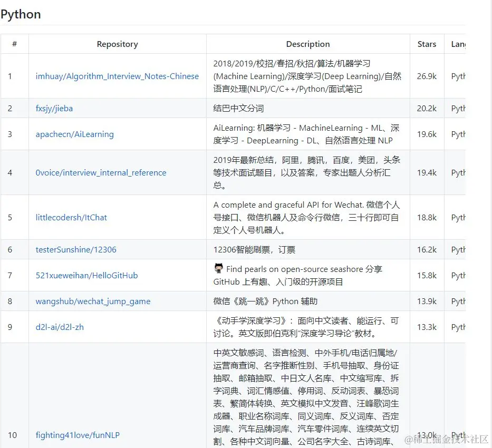Select the 19.4k stars cell
Viewport: 492px width, 448px height.
pos(427,173)
